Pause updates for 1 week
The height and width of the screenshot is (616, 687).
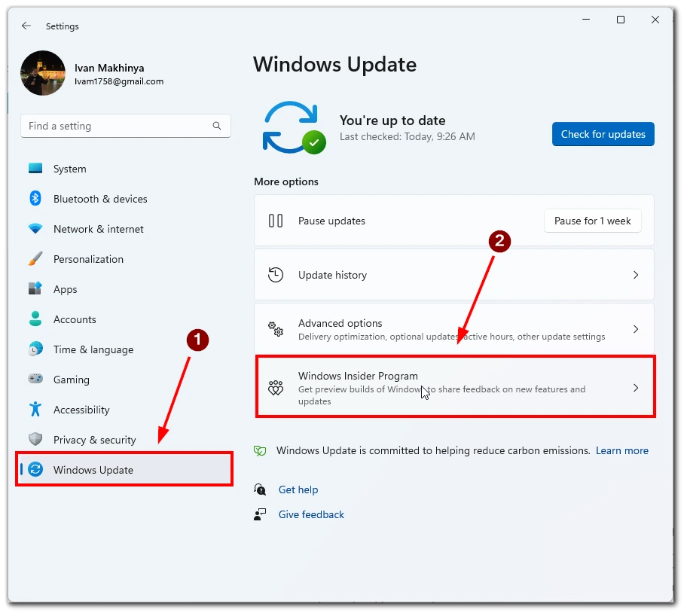click(592, 221)
